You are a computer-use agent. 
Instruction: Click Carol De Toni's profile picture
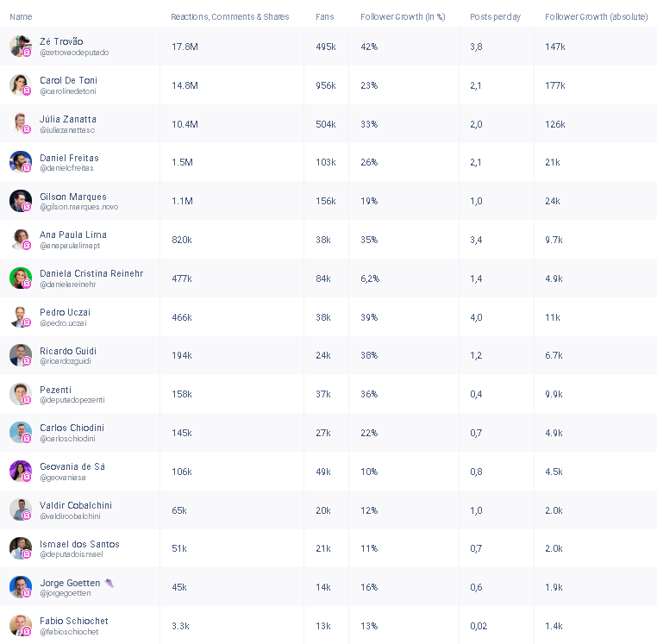coord(19,84)
